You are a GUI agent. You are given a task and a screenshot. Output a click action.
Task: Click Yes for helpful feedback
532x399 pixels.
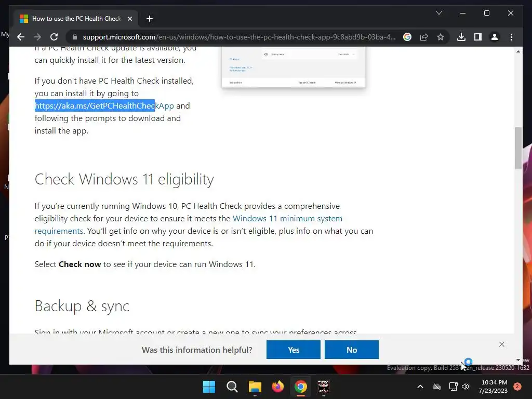click(293, 350)
